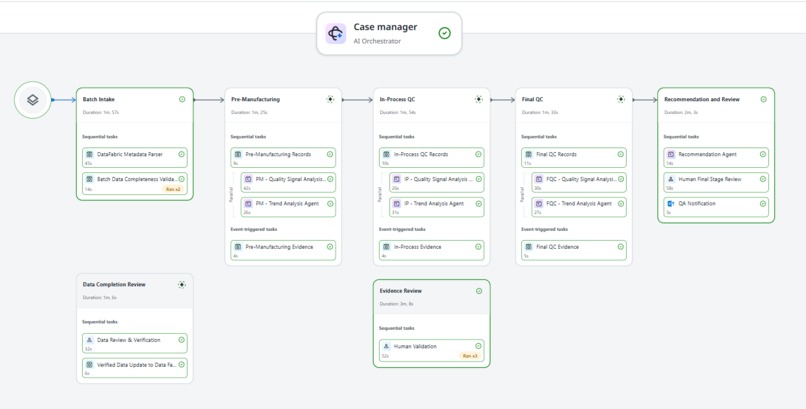Open the Case manager orchestrator card
806x409 pixels.
click(x=389, y=33)
